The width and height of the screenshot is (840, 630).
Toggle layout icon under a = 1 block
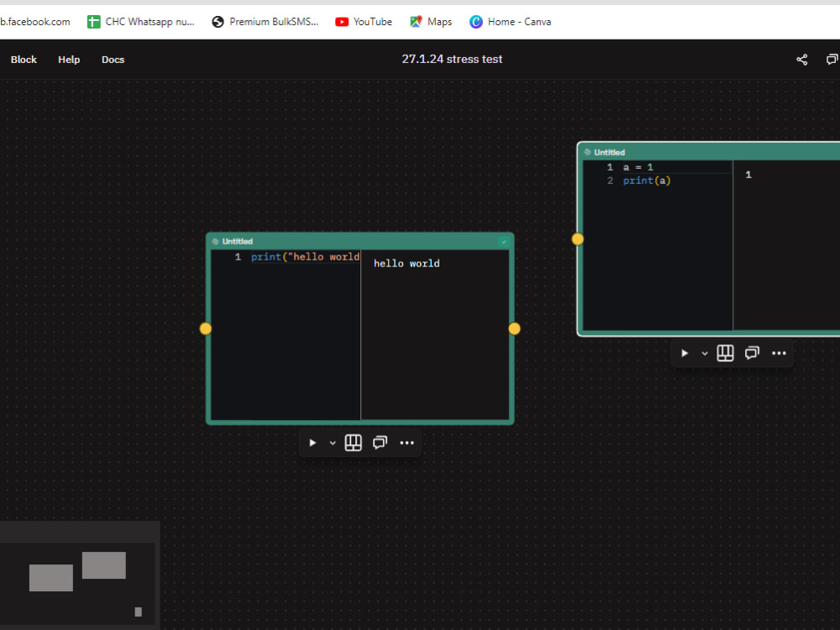726,353
